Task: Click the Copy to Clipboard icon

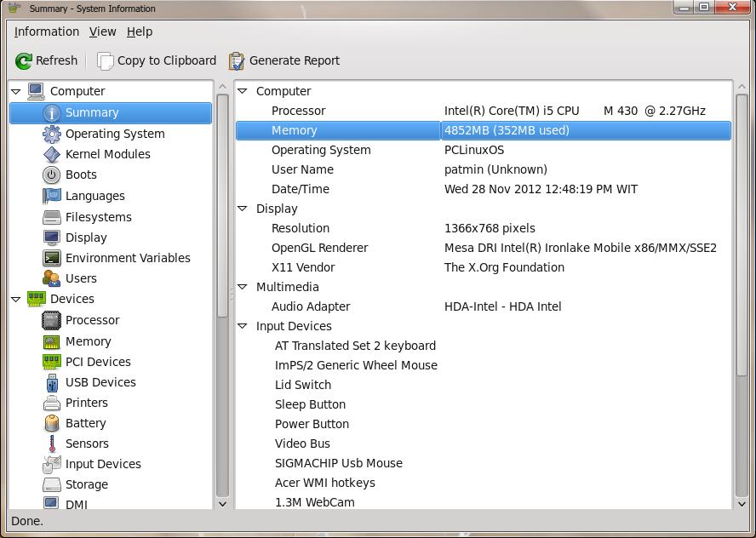Action: pos(105,60)
